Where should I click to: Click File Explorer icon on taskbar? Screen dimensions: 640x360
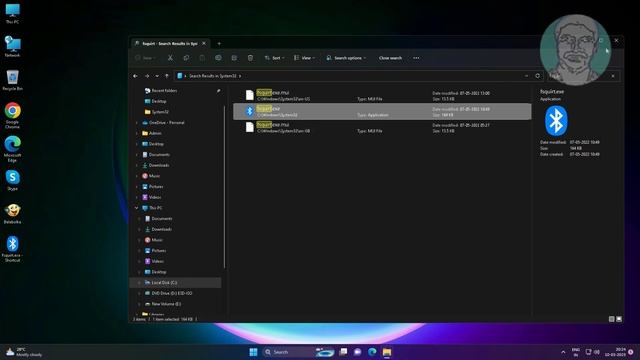[387, 352]
